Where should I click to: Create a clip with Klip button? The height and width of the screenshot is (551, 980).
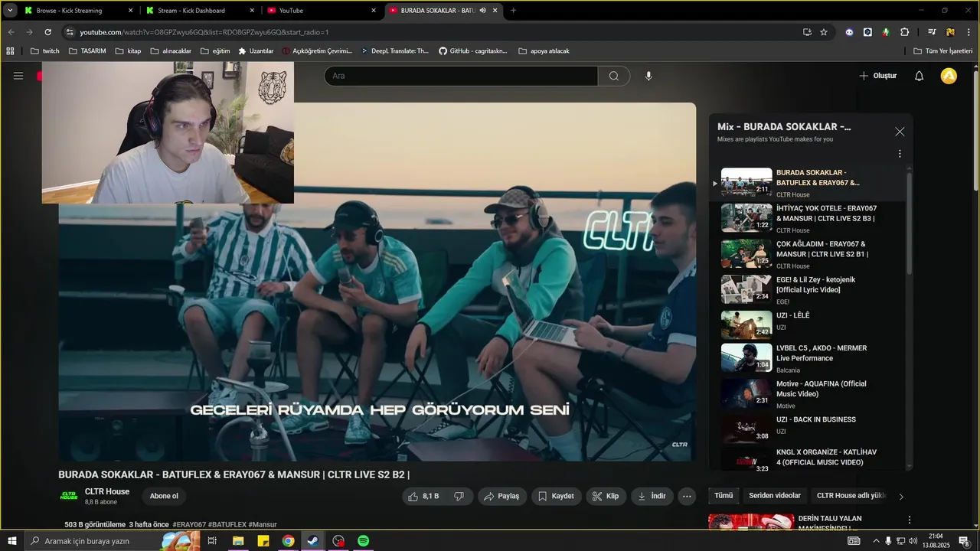tap(606, 496)
